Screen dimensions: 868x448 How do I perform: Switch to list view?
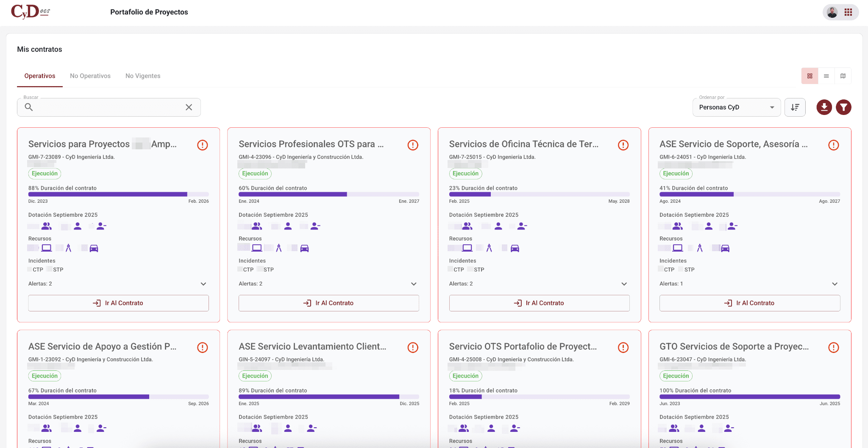tap(826, 76)
